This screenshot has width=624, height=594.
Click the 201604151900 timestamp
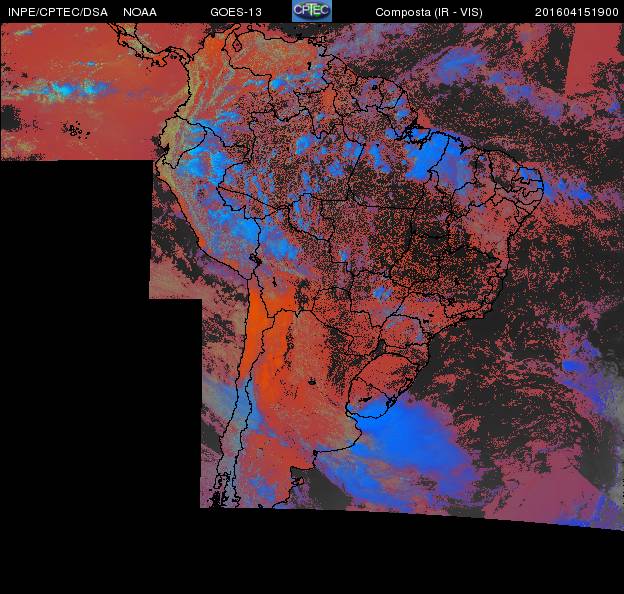[x=577, y=12]
